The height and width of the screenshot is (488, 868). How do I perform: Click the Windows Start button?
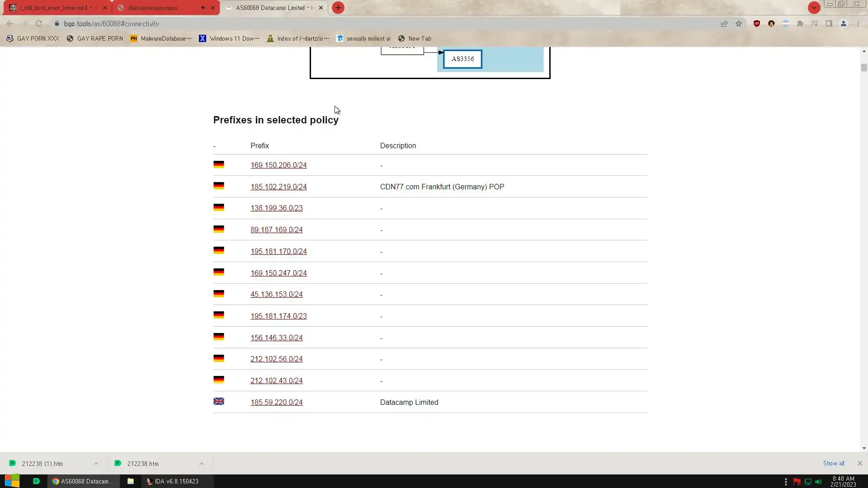tap(12, 481)
